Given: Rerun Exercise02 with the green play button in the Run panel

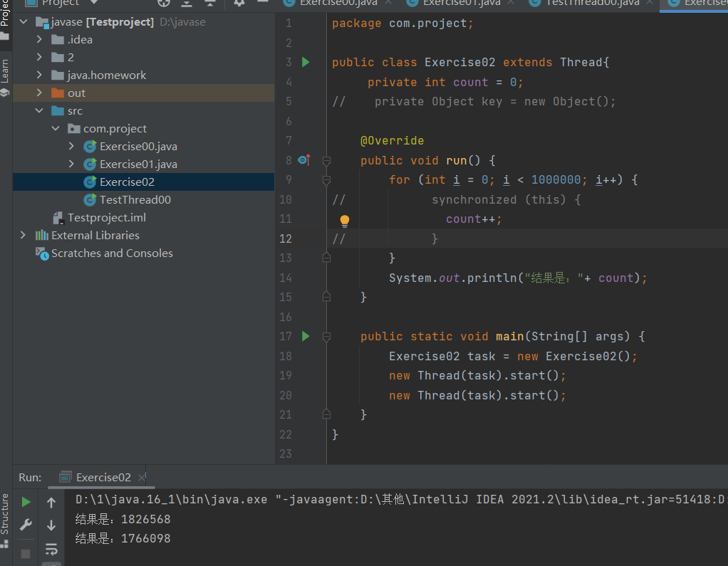Looking at the screenshot, I should [26, 502].
